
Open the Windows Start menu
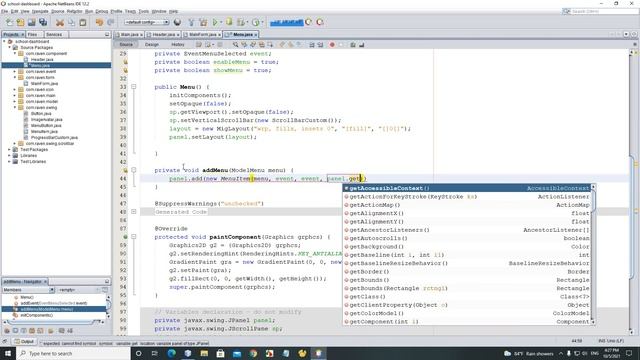tap(8, 353)
